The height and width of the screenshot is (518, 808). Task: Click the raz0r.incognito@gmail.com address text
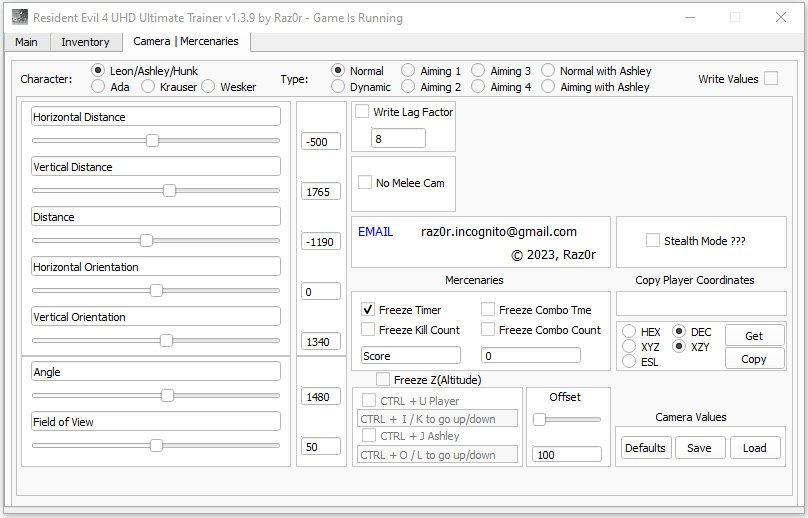point(499,232)
